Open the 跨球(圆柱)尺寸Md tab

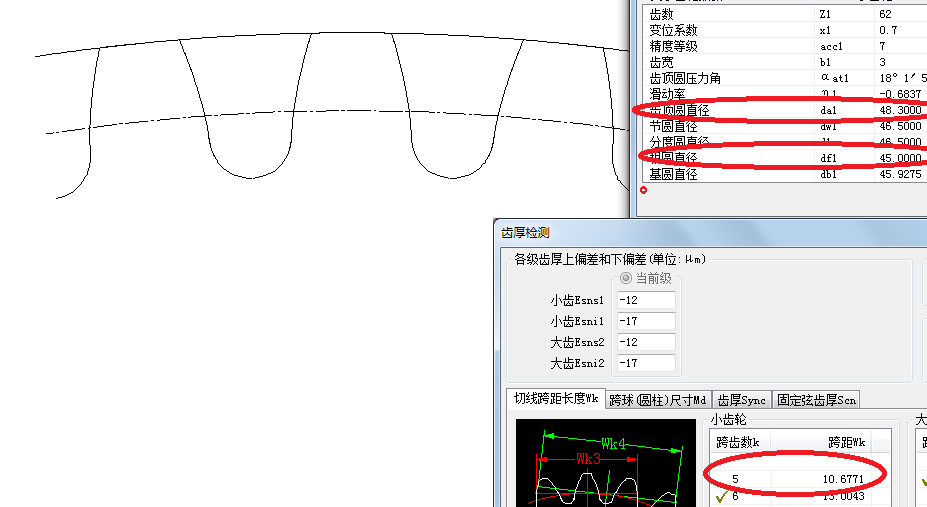click(x=658, y=400)
